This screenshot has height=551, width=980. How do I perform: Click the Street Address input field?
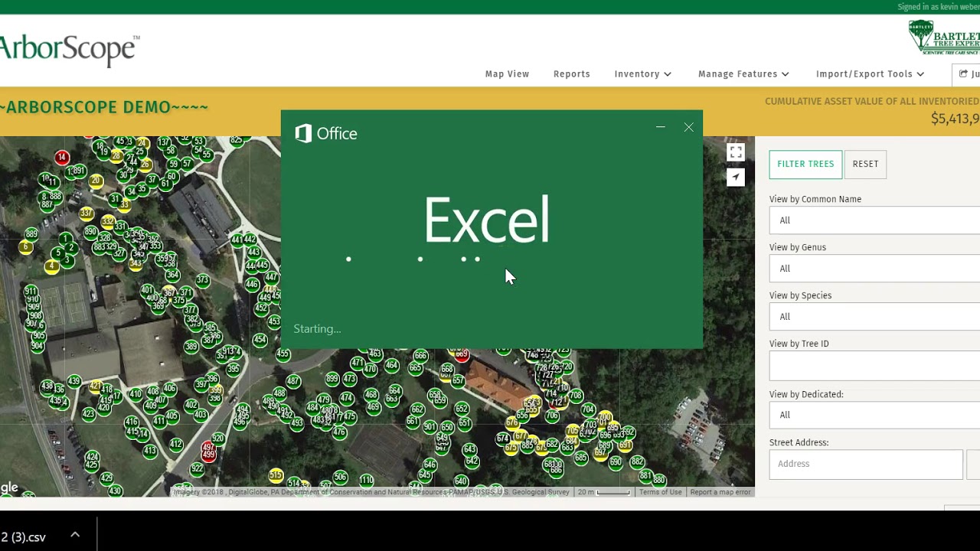[x=866, y=464]
